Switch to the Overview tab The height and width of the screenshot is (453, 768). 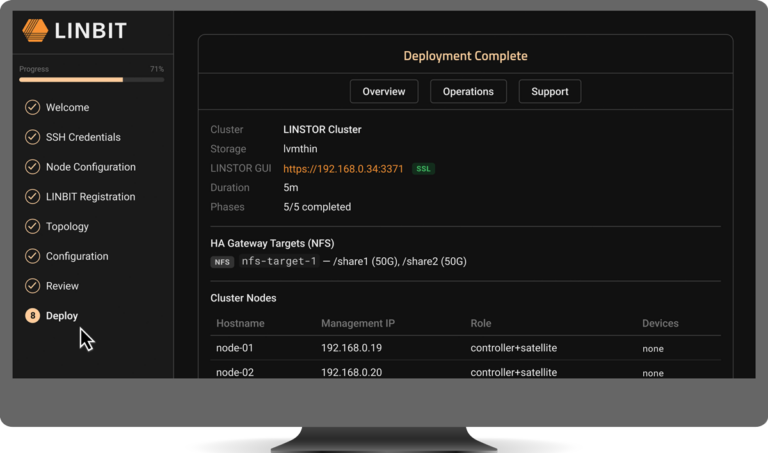(x=384, y=92)
